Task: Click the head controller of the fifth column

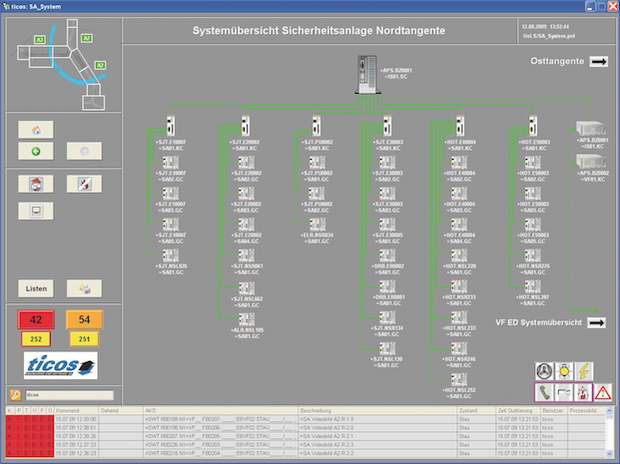Action: tap(460, 125)
